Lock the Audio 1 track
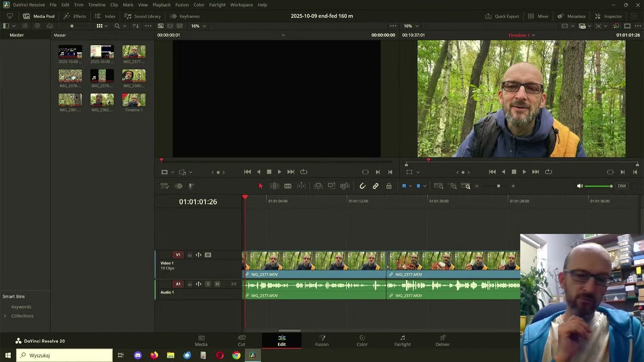644x362 pixels. point(190,284)
